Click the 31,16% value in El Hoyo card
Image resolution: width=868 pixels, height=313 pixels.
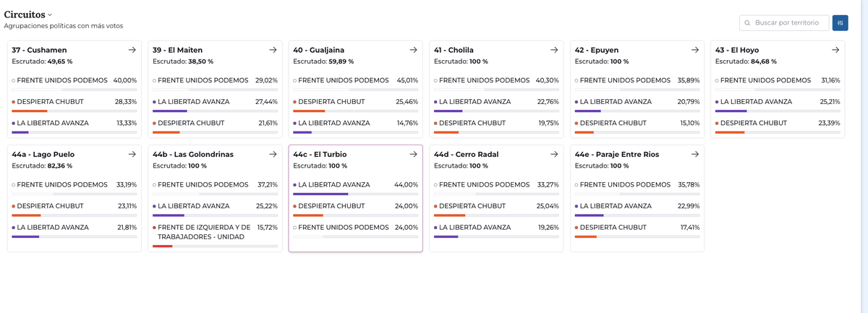(x=829, y=80)
